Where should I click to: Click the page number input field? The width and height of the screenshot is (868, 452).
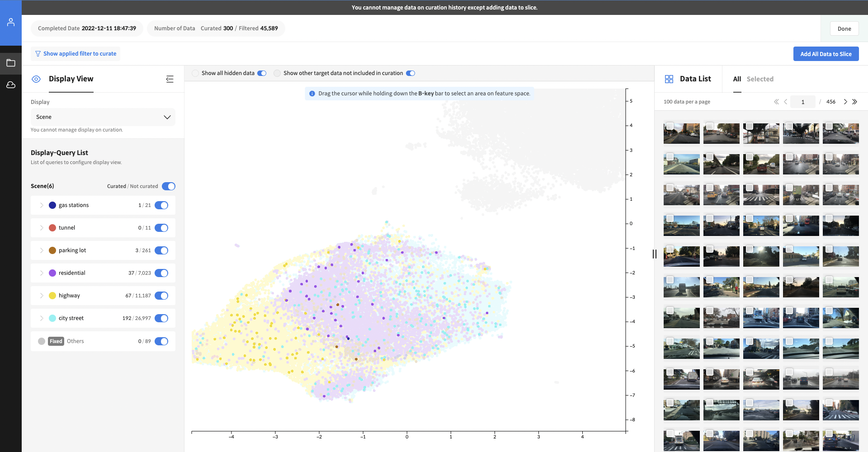pyautogui.click(x=803, y=102)
